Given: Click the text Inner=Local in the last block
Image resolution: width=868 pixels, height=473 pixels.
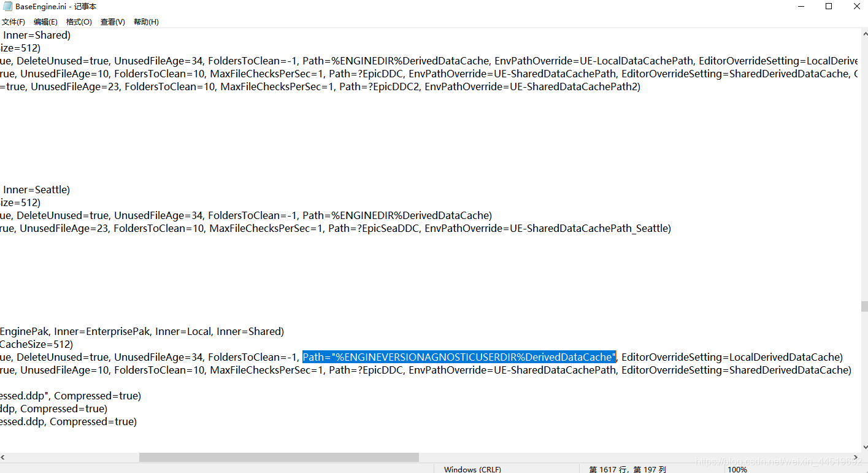Looking at the screenshot, I should [183, 331].
